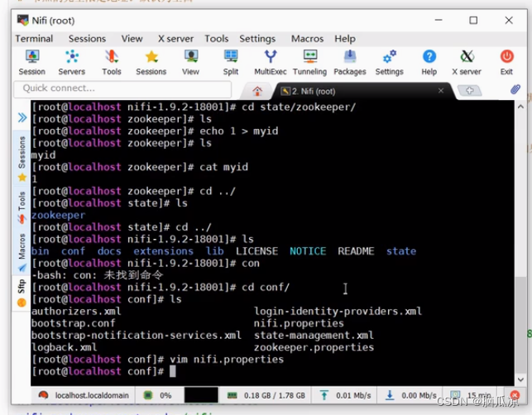Open the Settings gears toolbar icon
Viewport: 532px width, 415px height.
pos(390,63)
